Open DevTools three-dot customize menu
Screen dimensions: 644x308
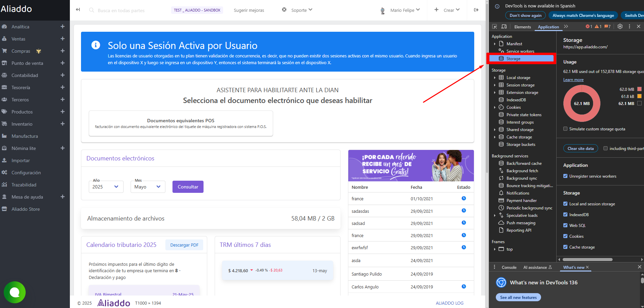pos(629,26)
